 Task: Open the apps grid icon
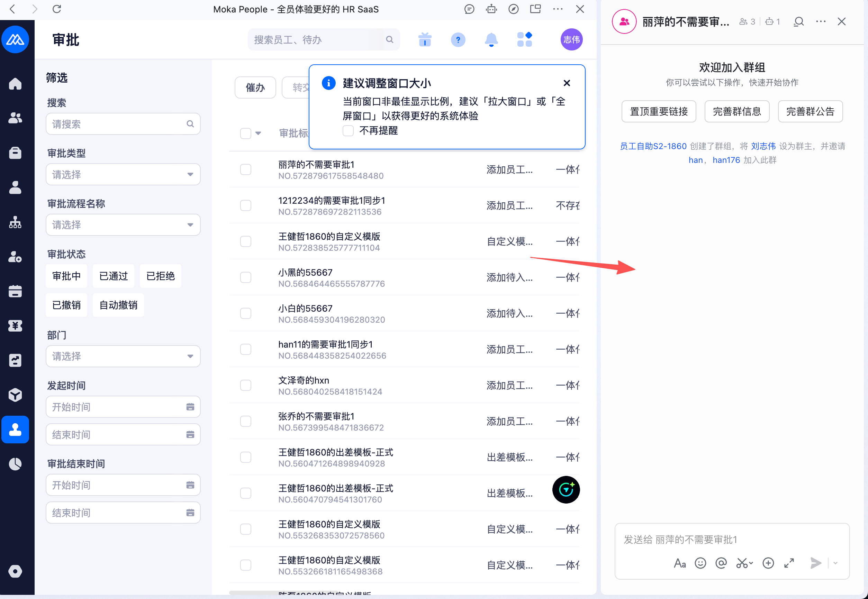click(524, 39)
